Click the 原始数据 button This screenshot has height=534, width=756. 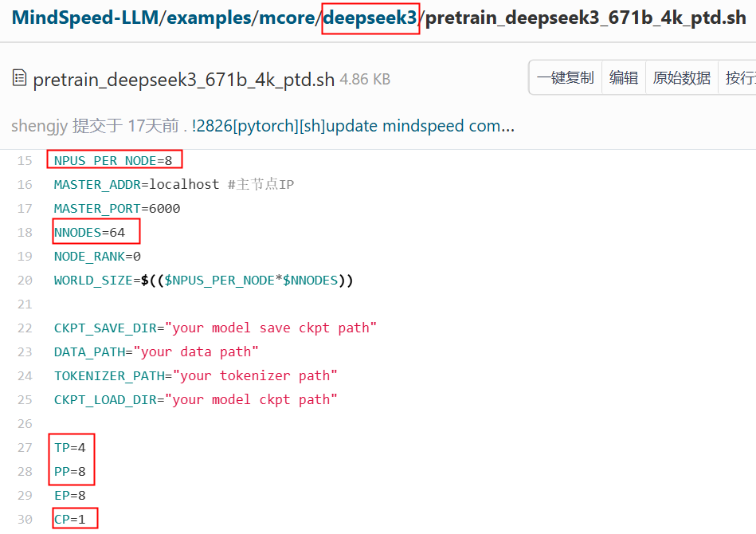tap(682, 77)
